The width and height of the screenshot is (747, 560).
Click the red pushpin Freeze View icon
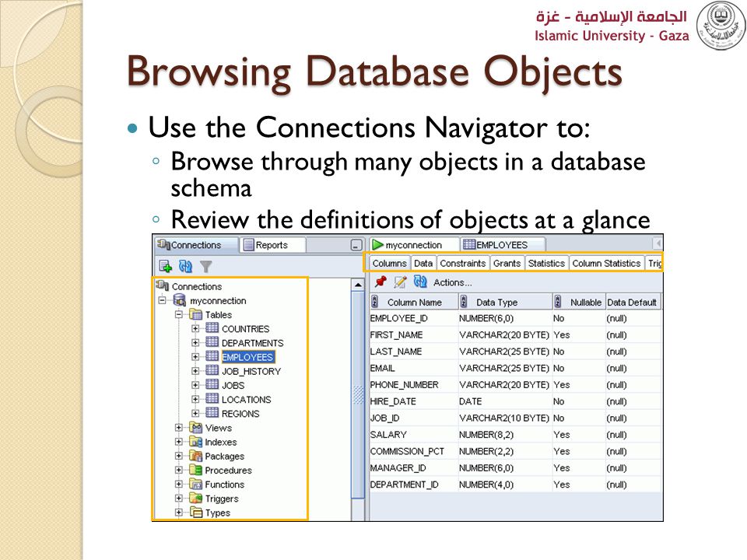click(381, 282)
